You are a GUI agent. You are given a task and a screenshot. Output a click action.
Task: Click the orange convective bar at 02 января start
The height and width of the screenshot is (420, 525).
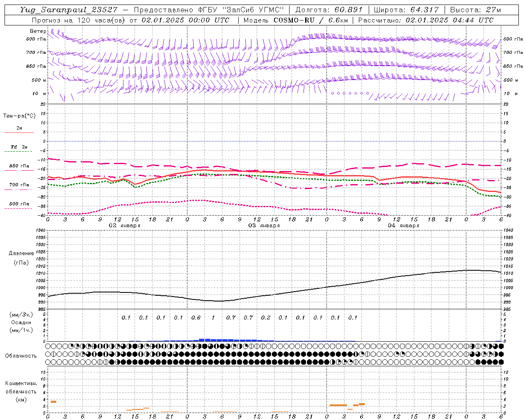pyautogui.click(x=53, y=402)
